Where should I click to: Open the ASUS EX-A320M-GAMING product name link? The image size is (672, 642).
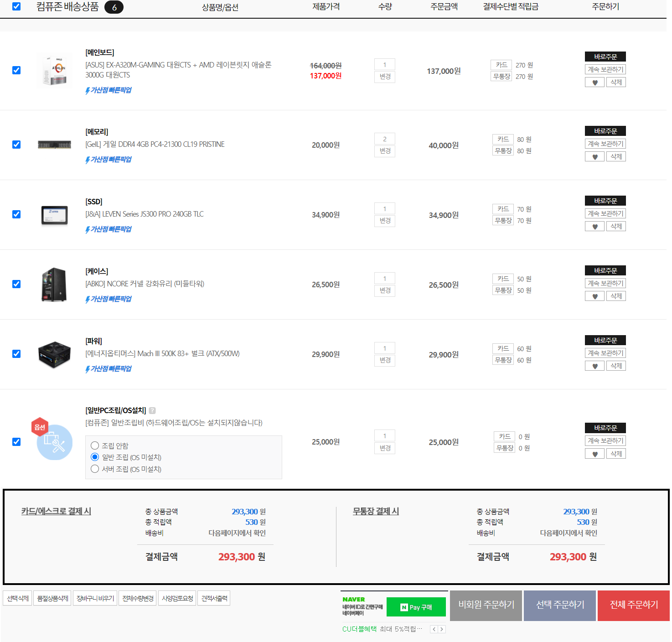pos(178,70)
